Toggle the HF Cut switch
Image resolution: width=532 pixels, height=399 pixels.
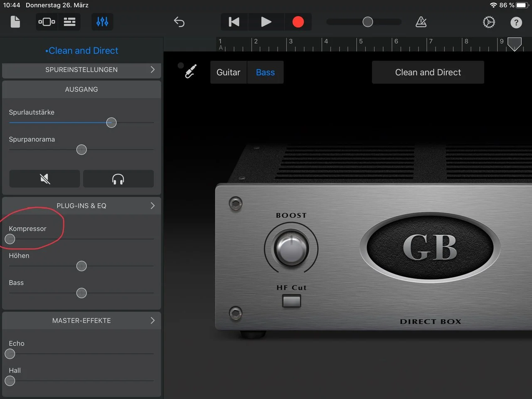tap(291, 300)
